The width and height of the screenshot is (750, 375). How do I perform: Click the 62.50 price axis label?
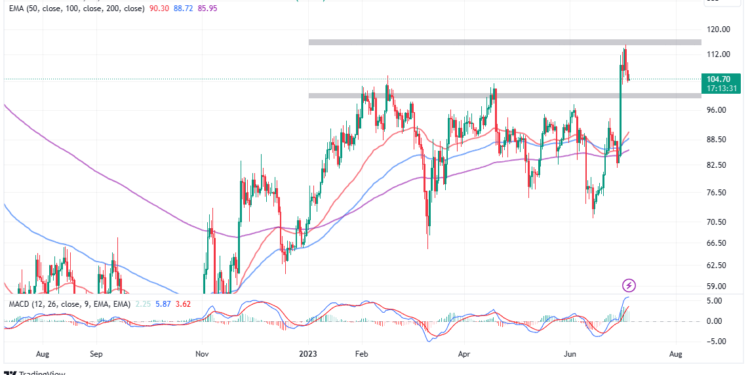click(718, 265)
